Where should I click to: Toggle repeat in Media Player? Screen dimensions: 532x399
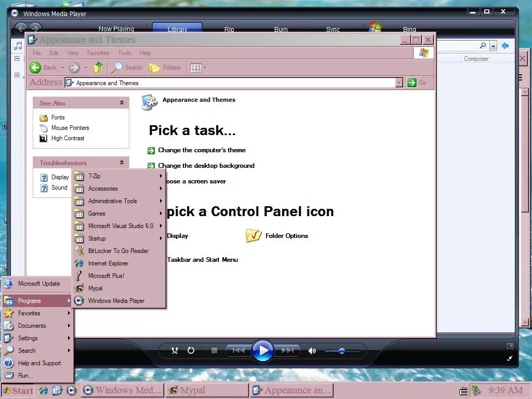(x=191, y=351)
